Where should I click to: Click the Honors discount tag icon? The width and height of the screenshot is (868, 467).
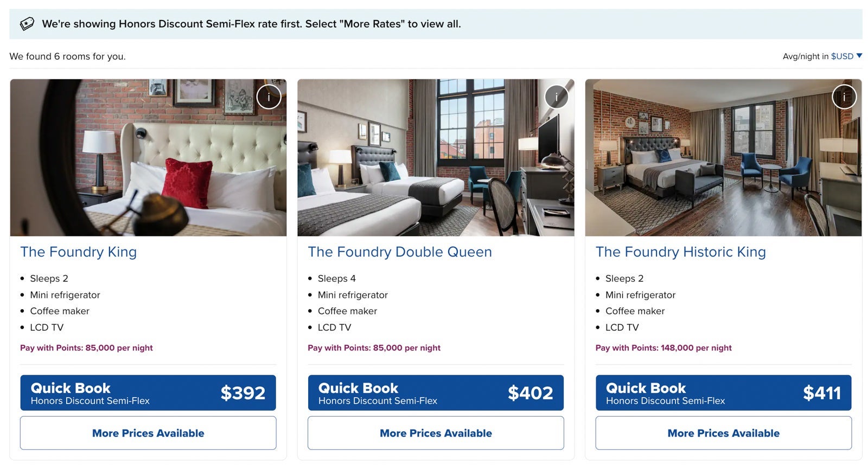pyautogui.click(x=27, y=24)
